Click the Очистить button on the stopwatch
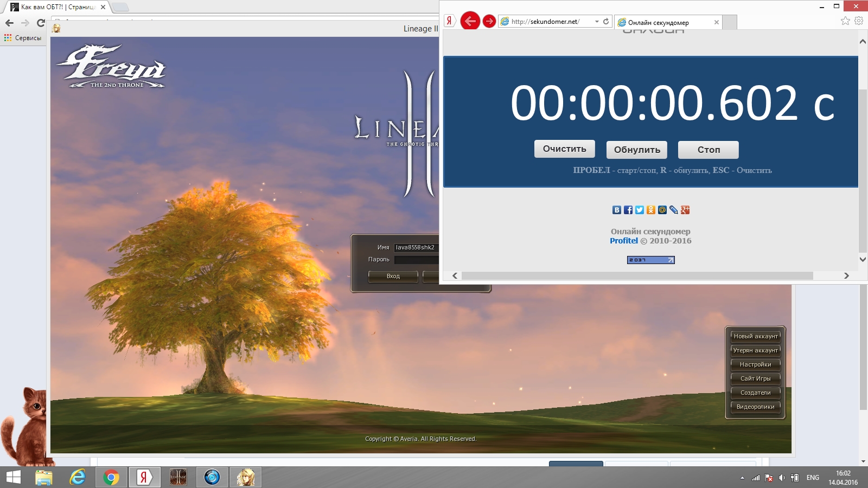868x488 pixels. tap(564, 149)
